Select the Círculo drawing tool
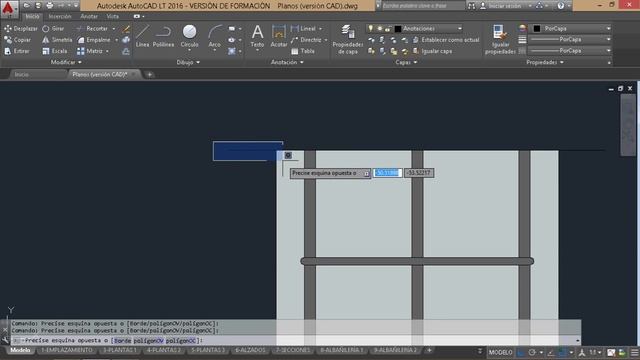 coord(189,35)
